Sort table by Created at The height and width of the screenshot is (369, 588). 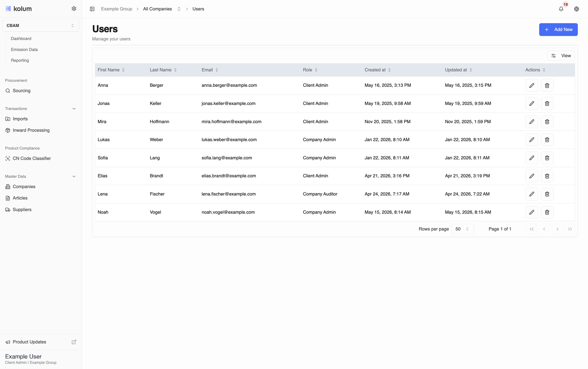pyautogui.click(x=378, y=70)
